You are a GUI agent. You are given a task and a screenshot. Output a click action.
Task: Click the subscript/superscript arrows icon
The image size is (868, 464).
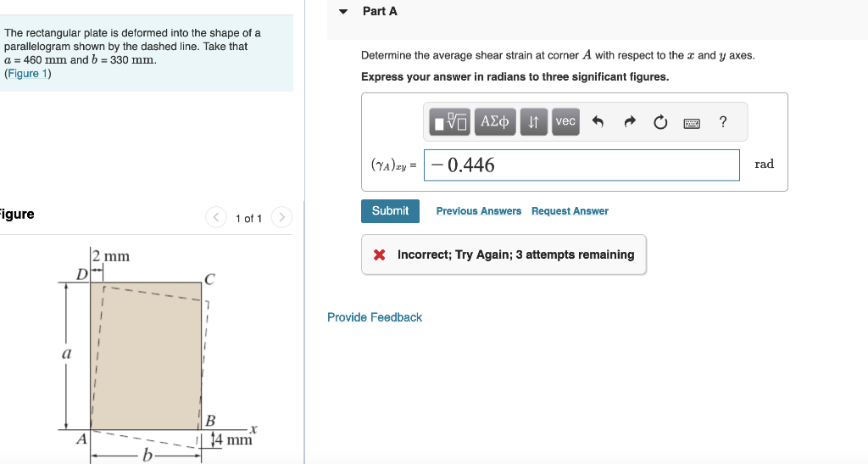coord(534,122)
